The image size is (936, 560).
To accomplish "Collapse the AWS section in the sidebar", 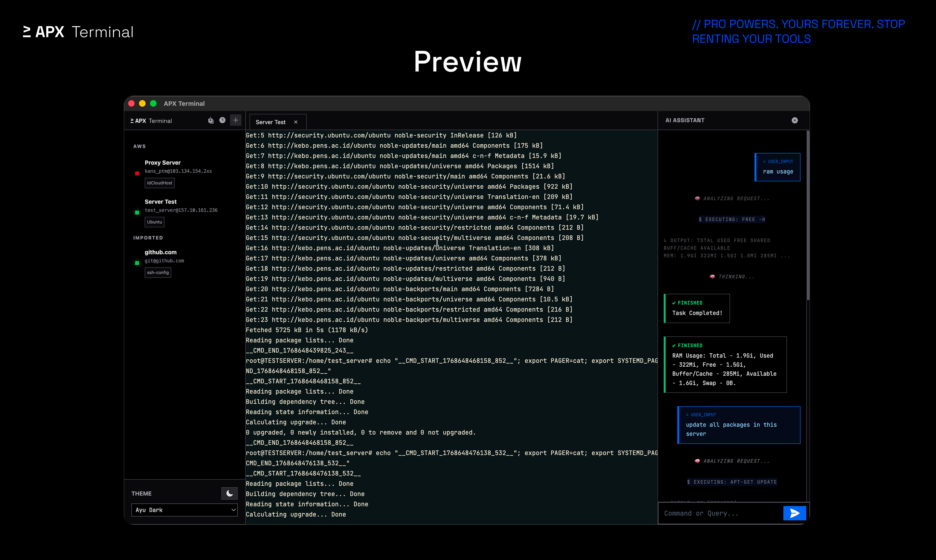I will click(x=140, y=146).
